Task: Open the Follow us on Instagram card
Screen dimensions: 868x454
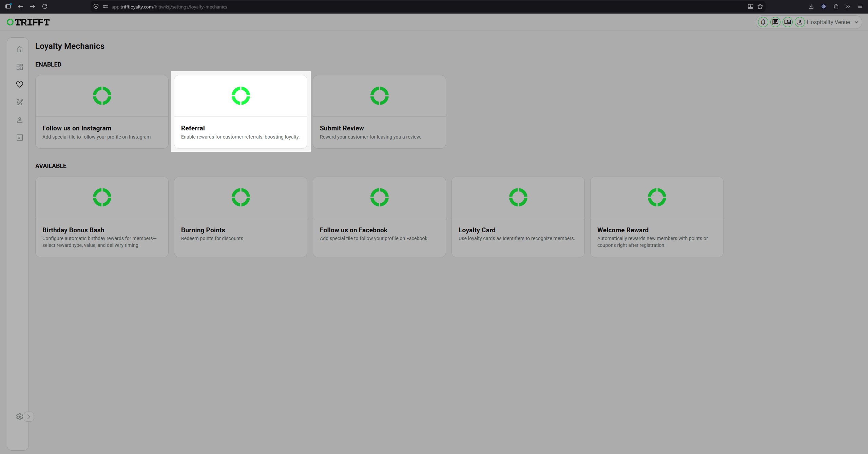Action: coord(102,112)
